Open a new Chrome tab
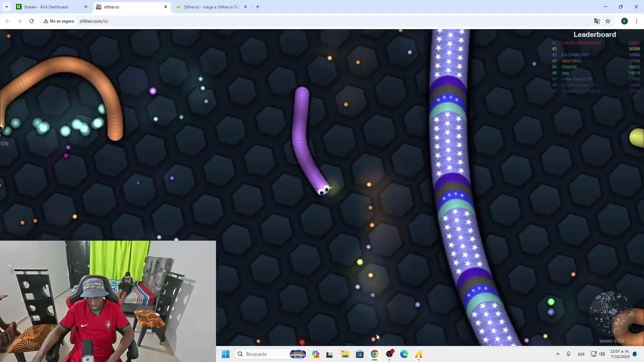The image size is (644, 362). 258,7
